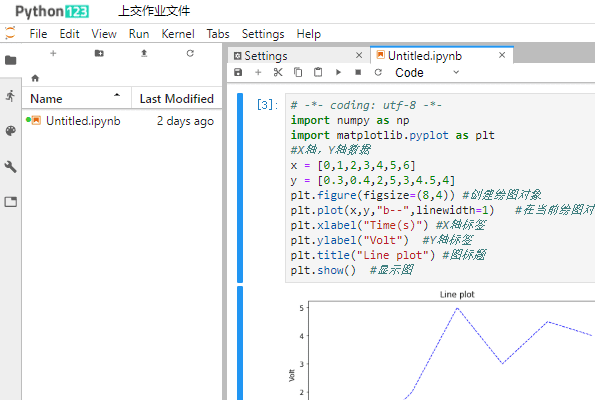Collapse the output using its blue bar
The width and height of the screenshot is (595, 400).
click(240, 343)
